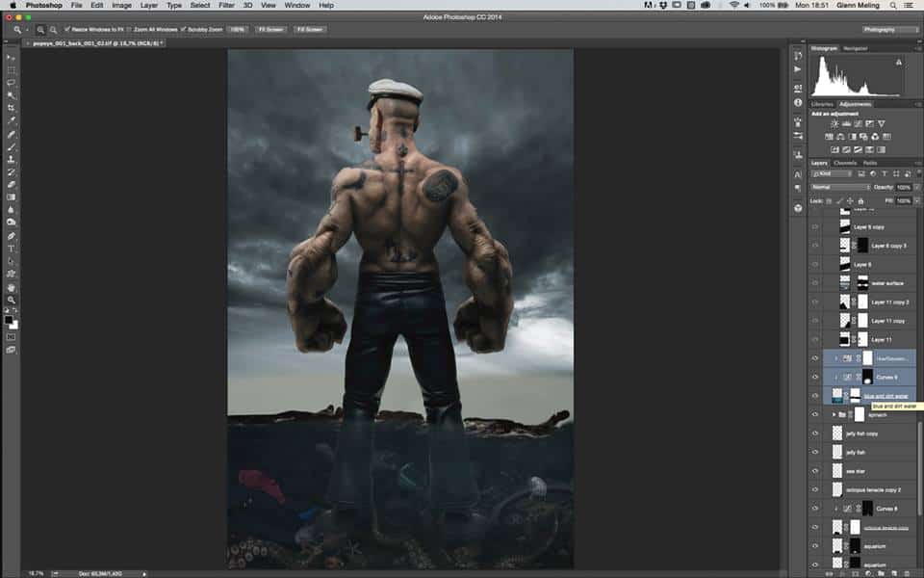Select the Type tool in the toolbox
The image size is (924, 578).
pos(12,248)
